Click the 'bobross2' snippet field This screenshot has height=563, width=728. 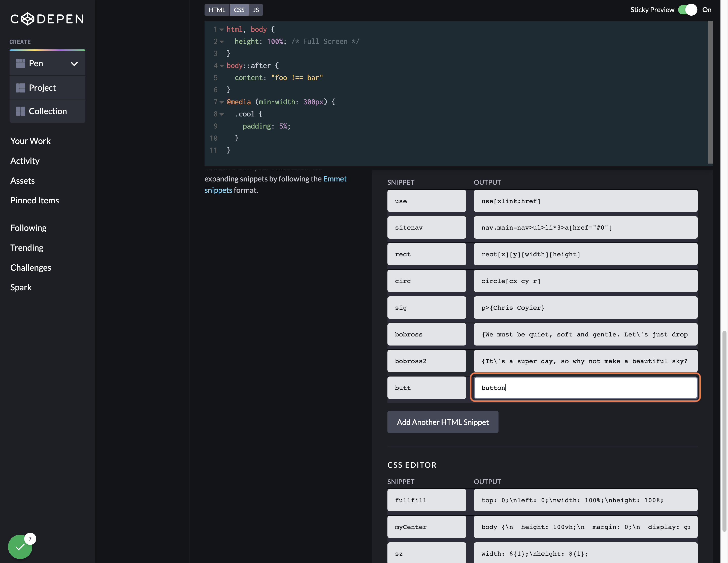(x=427, y=361)
